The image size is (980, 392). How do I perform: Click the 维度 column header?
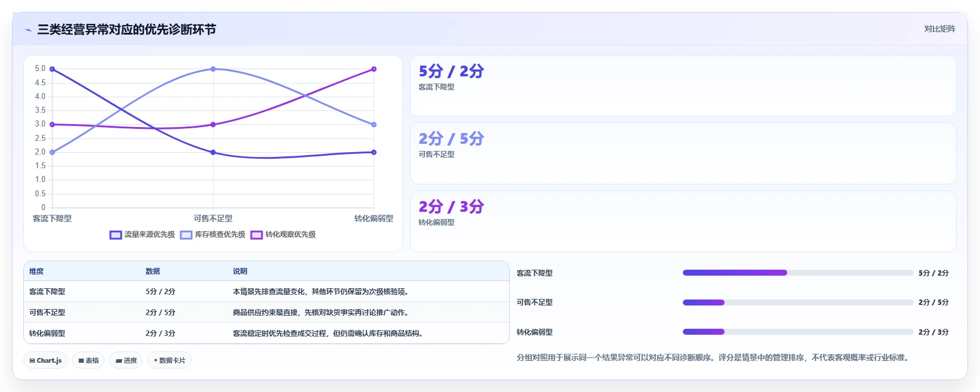tap(36, 271)
